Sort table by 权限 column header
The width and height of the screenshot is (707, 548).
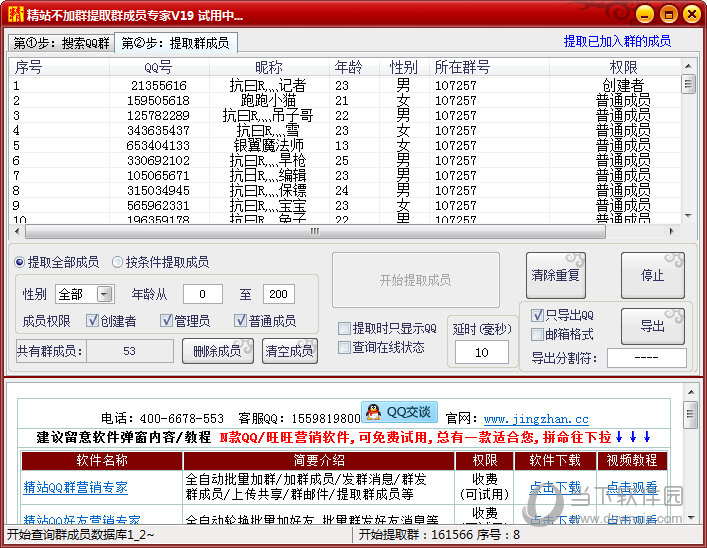tap(615, 67)
